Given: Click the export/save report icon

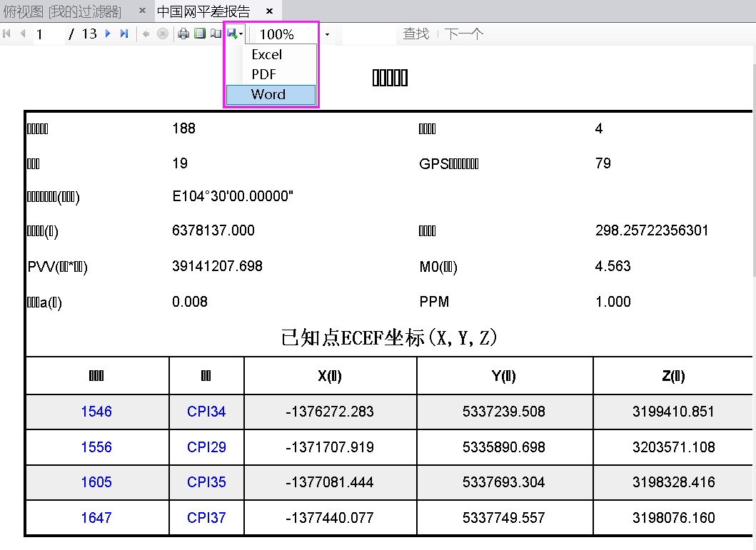Looking at the screenshot, I should pos(232,34).
